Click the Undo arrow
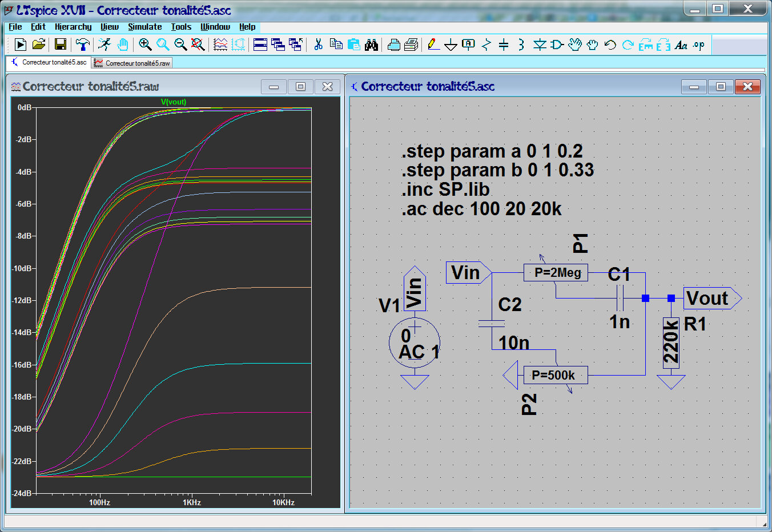The height and width of the screenshot is (532, 772). (610, 45)
